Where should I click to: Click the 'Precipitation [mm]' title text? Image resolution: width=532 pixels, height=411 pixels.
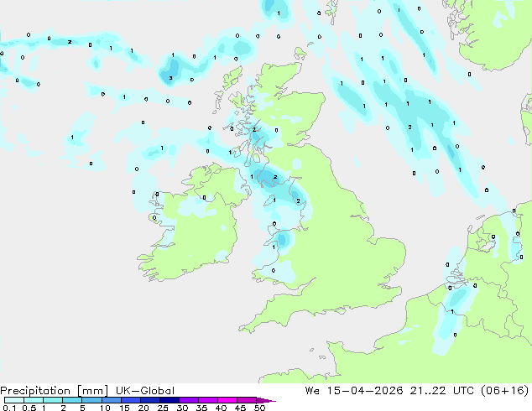55,391
